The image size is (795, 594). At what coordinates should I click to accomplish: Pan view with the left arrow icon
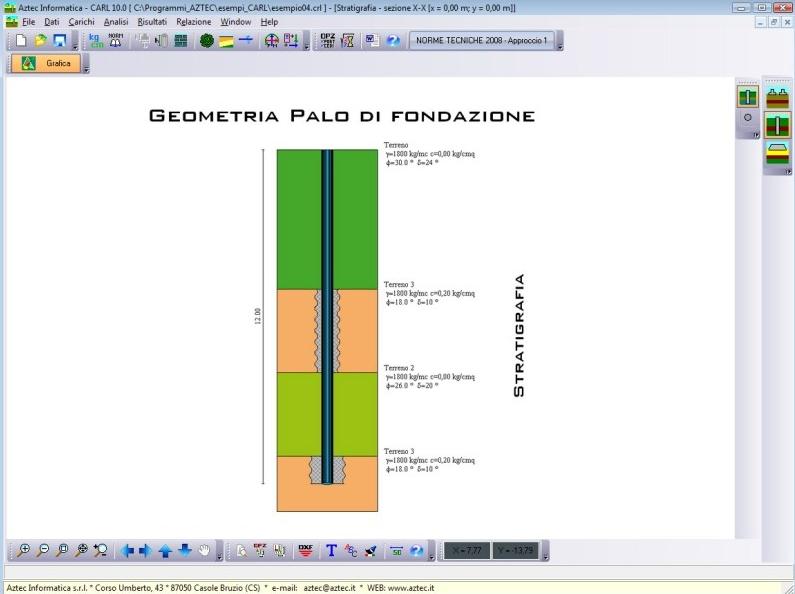(x=127, y=550)
